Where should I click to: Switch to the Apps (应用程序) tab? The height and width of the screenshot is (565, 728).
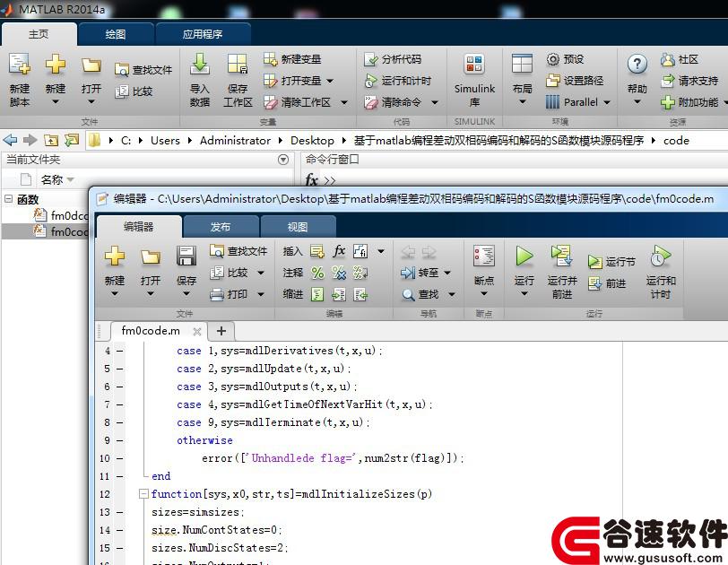click(203, 34)
